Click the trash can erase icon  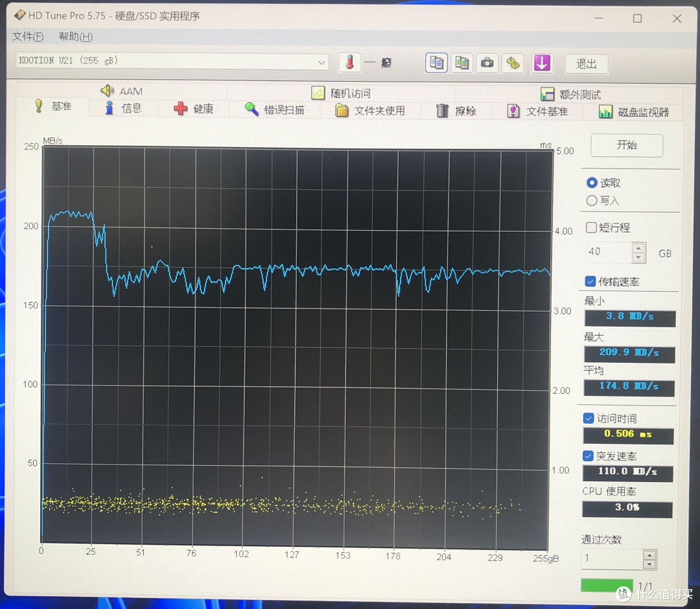442,111
